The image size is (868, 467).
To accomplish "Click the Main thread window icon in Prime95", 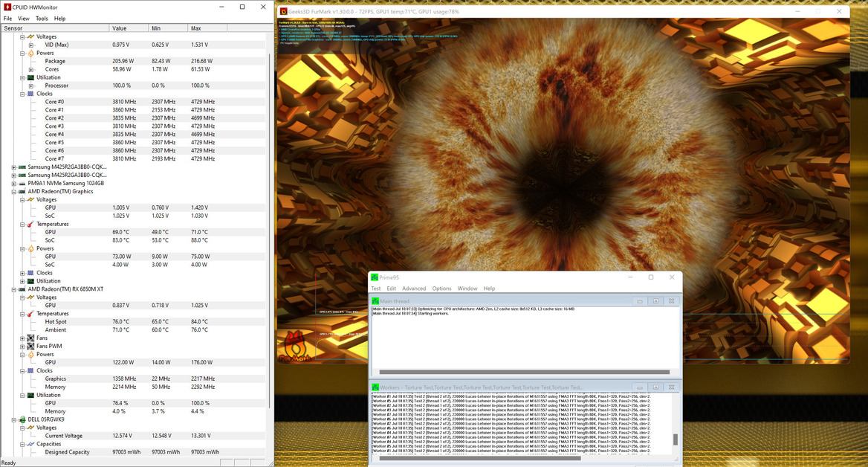I will [375, 301].
